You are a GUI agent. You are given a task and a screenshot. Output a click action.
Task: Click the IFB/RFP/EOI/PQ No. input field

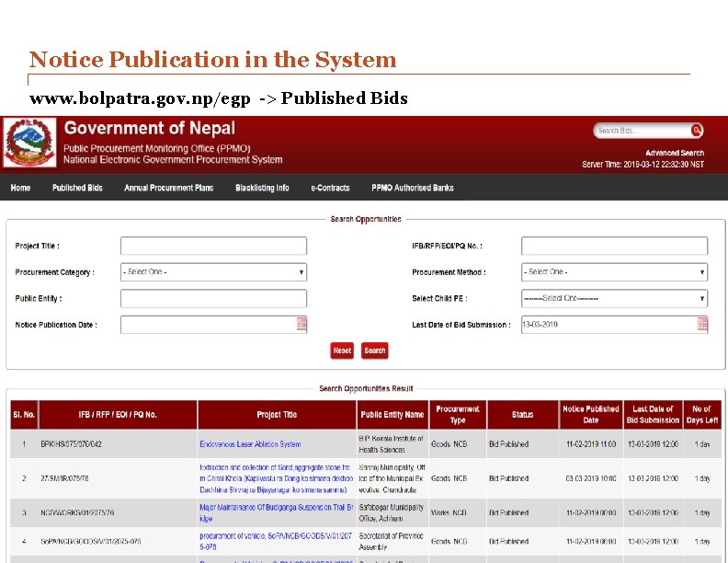tap(614, 246)
